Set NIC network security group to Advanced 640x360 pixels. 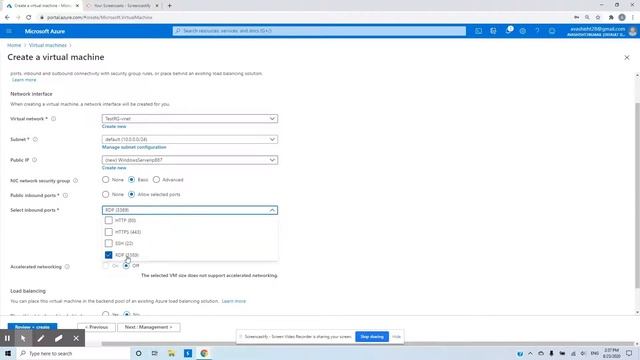(x=156, y=180)
